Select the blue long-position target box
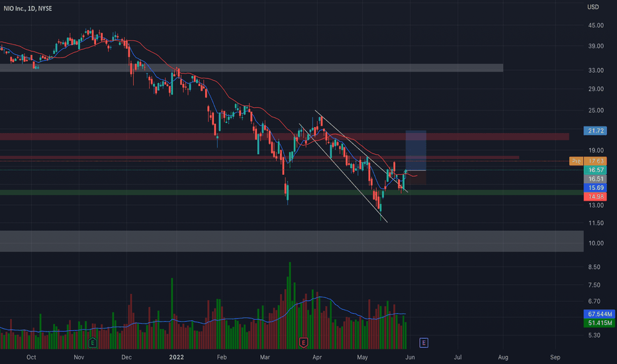617x364 pixels. pos(416,150)
